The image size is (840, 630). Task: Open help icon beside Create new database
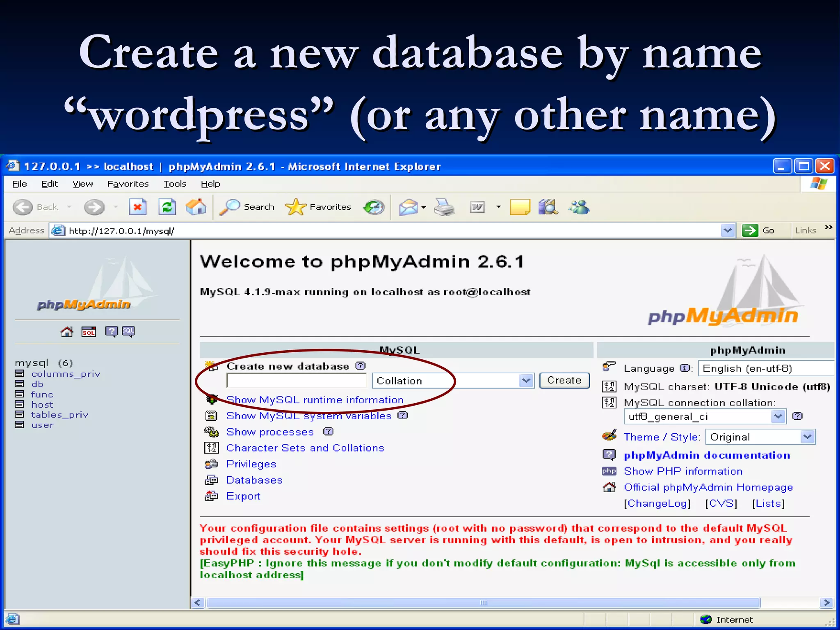coord(361,365)
